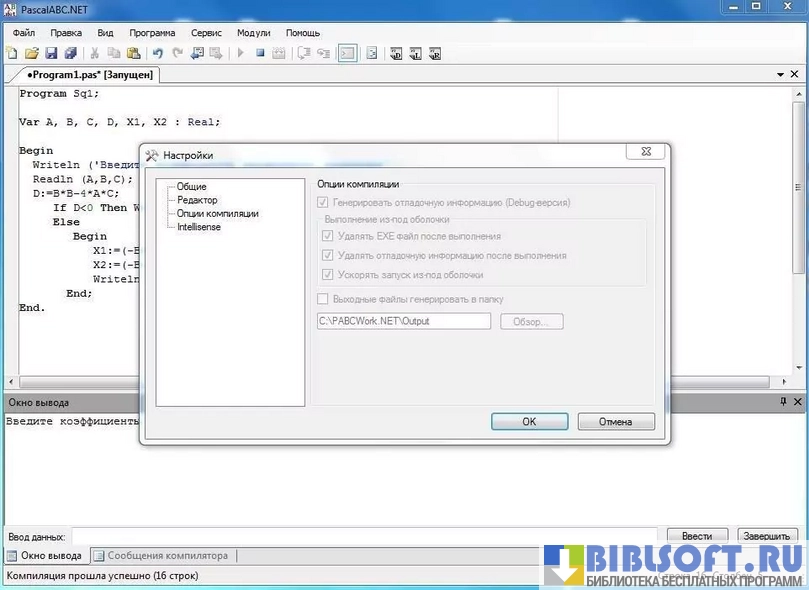
Task: Click the New file toolbar icon
Action: coord(12,53)
